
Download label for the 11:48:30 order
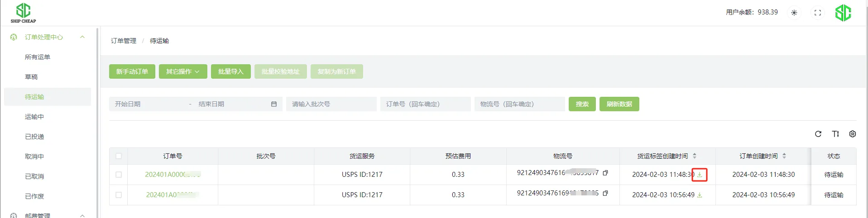tap(700, 175)
